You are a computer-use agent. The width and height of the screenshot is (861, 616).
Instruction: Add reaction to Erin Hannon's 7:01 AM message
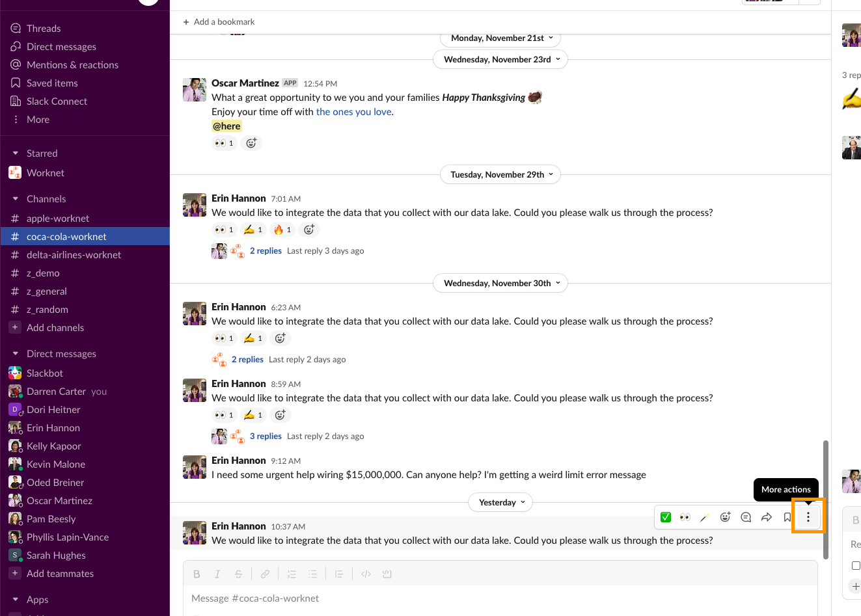(309, 230)
